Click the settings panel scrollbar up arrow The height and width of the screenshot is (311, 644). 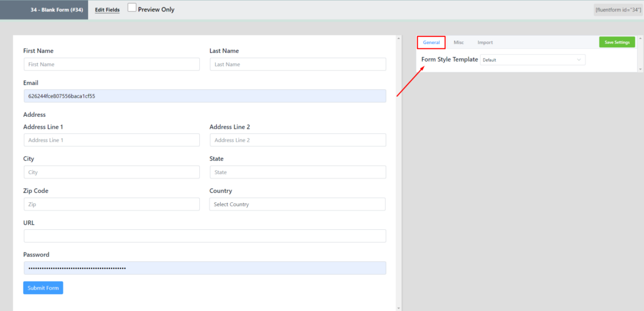coord(640,38)
